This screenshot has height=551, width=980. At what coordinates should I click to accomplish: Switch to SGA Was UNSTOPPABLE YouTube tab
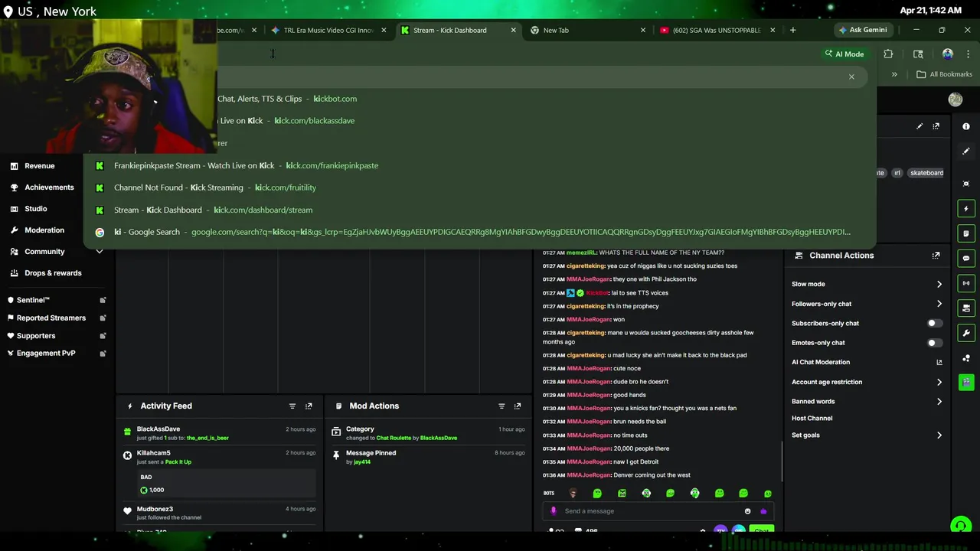pyautogui.click(x=717, y=30)
